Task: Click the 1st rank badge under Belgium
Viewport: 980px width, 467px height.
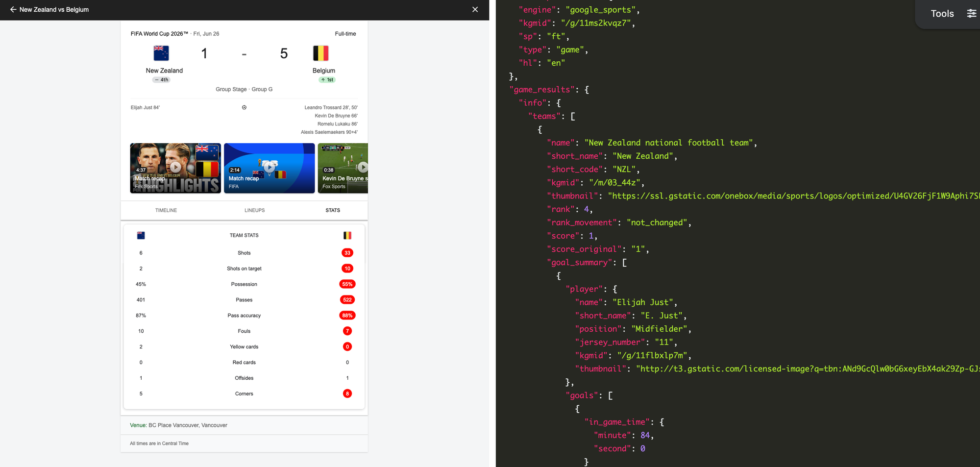Action: click(x=327, y=80)
